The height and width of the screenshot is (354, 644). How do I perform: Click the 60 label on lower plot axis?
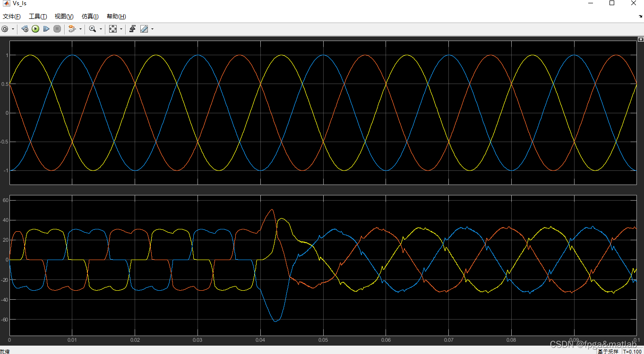point(6,200)
